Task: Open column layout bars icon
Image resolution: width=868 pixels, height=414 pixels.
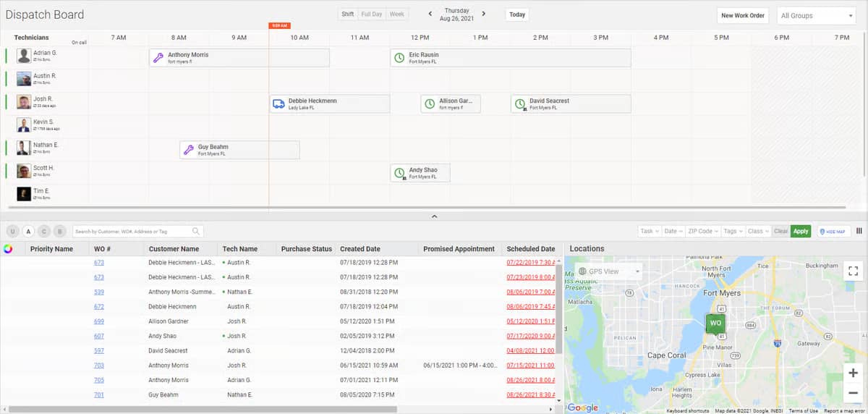Action: [x=859, y=231]
